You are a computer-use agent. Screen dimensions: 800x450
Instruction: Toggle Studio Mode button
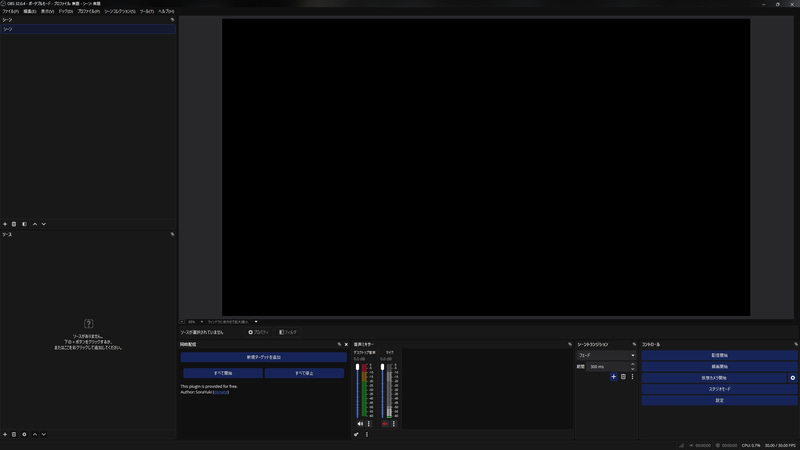pos(719,389)
